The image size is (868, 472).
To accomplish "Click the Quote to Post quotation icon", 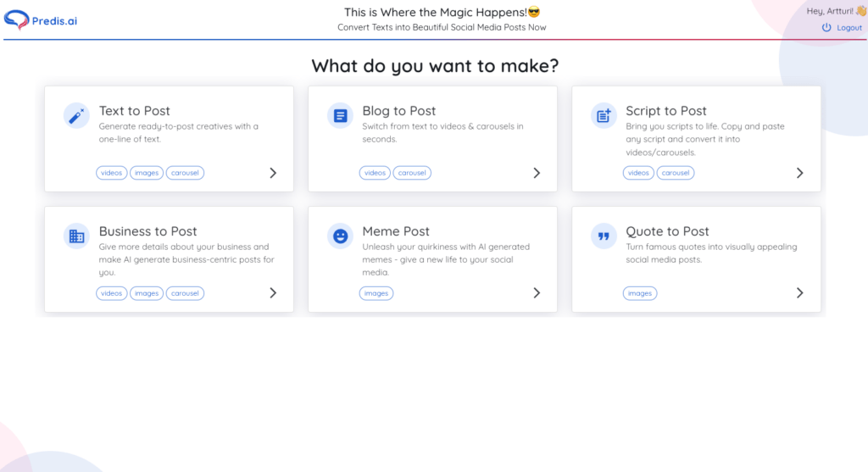I will pyautogui.click(x=604, y=236).
